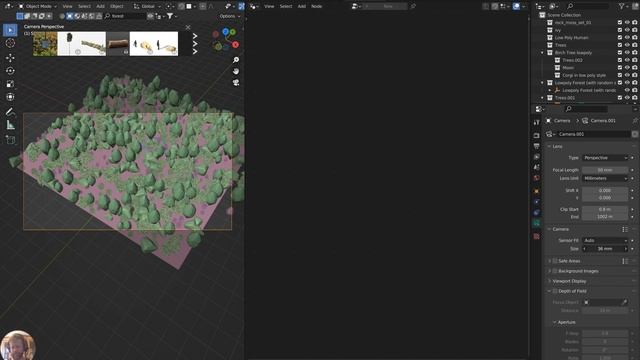Click the eyedropper in Focus Object field

pyautogui.click(x=624, y=302)
